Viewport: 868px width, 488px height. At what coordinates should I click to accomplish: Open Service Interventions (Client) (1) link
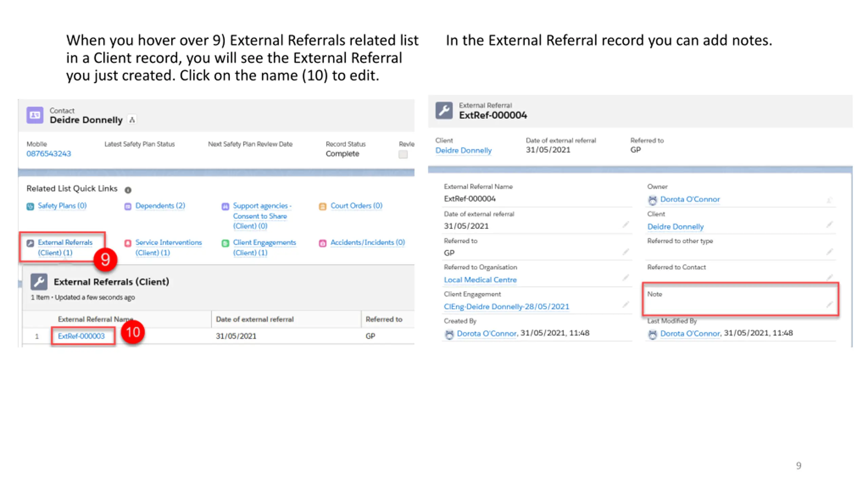tap(169, 247)
